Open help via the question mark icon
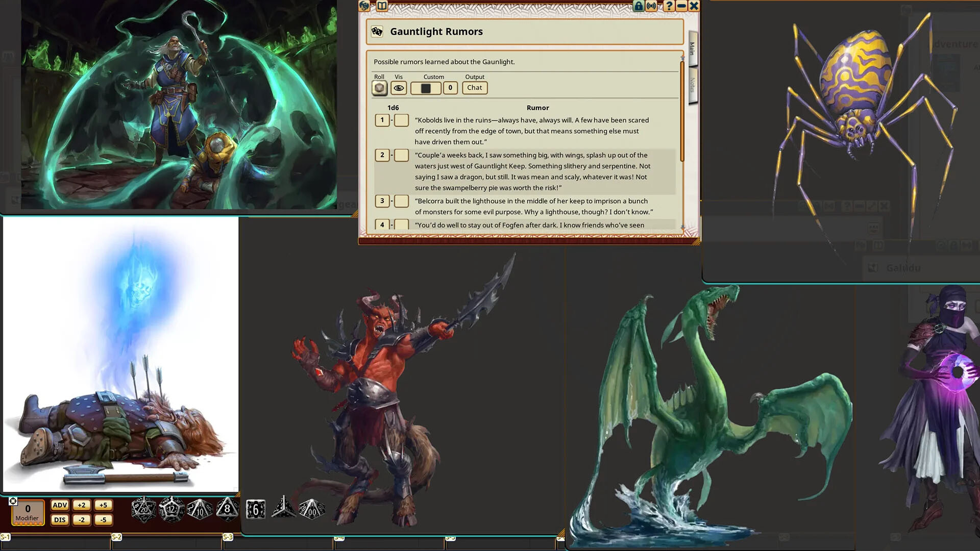Image resolution: width=980 pixels, height=551 pixels. click(669, 6)
